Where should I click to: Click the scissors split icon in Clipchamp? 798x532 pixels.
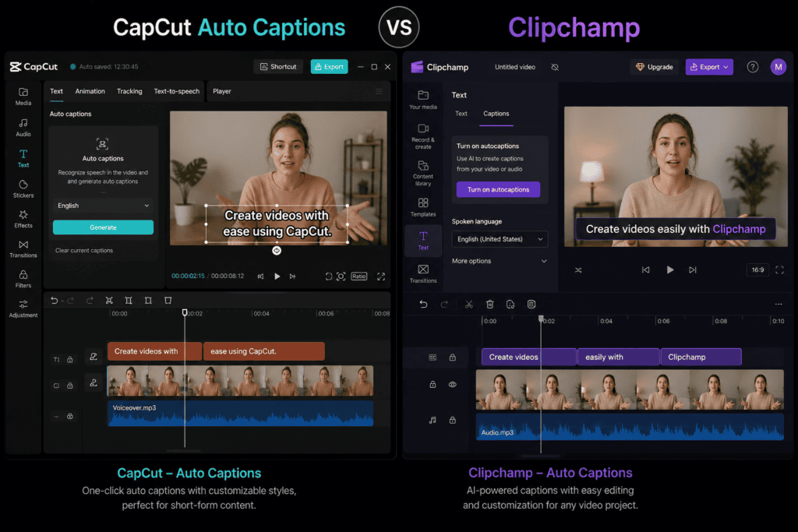(468, 304)
